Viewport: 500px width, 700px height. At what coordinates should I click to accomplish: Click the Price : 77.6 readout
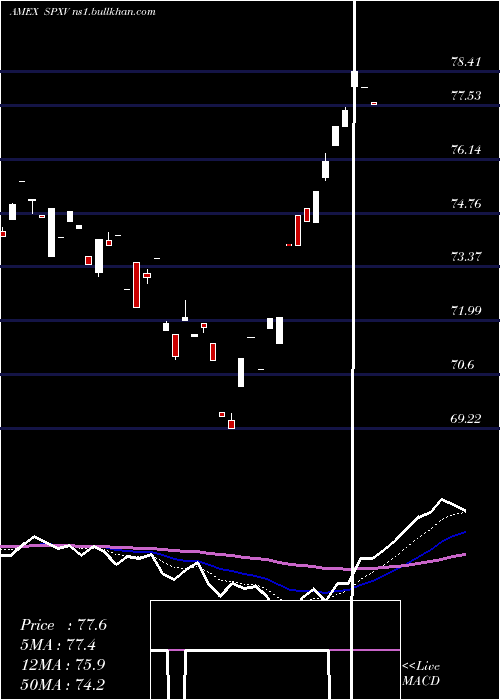pos(63,625)
